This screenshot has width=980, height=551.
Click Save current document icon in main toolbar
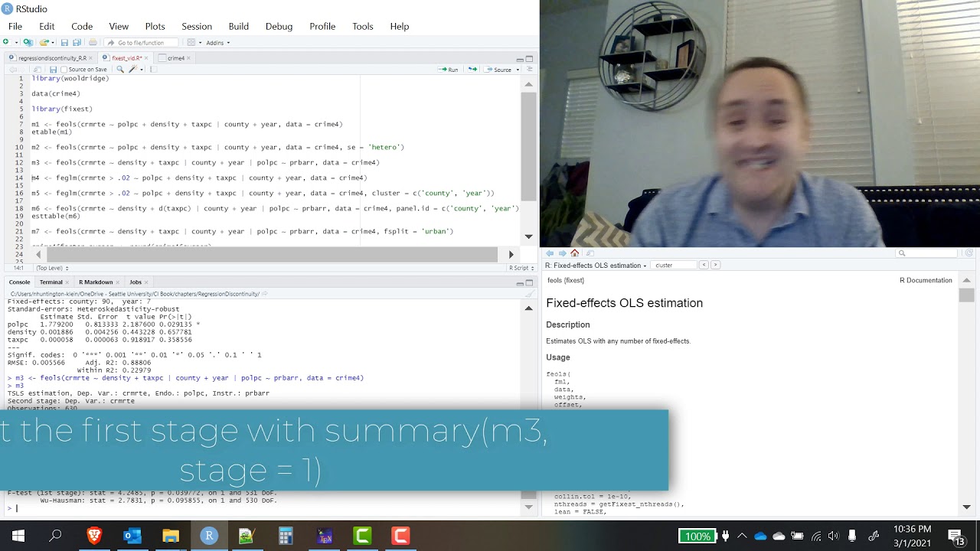(64, 43)
